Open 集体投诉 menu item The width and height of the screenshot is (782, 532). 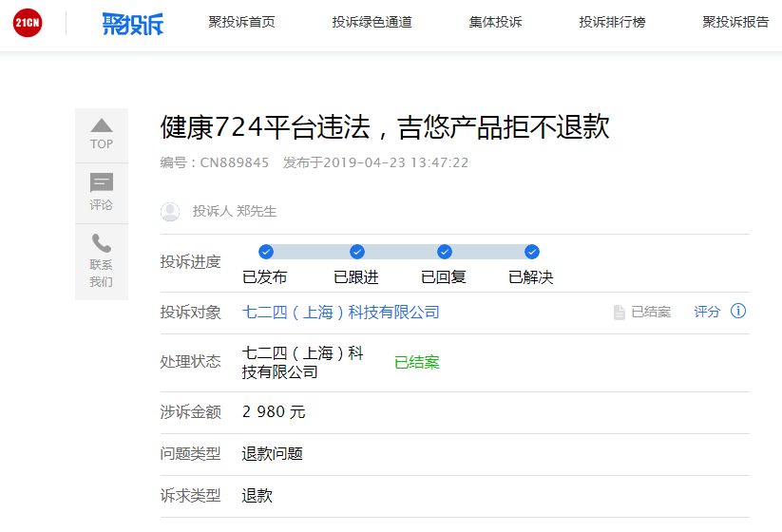click(495, 22)
